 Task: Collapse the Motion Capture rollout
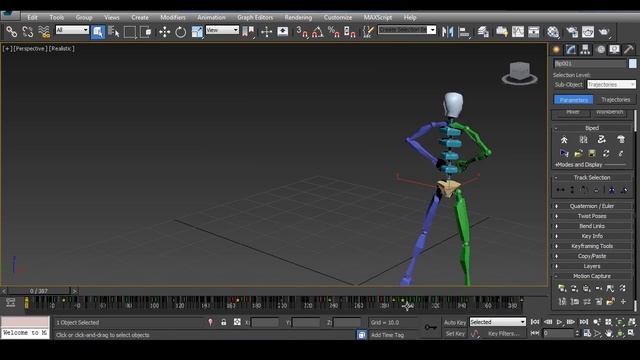pos(592,276)
